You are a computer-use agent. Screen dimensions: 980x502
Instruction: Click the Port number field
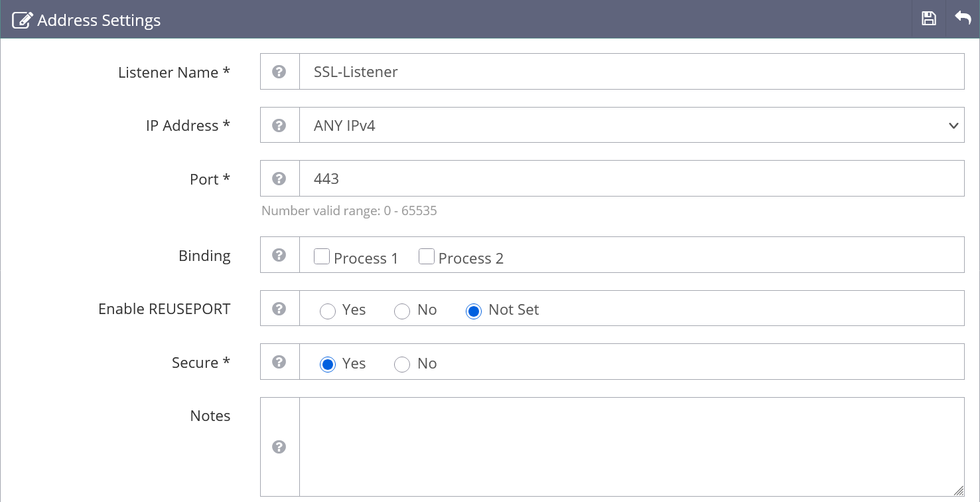point(630,179)
